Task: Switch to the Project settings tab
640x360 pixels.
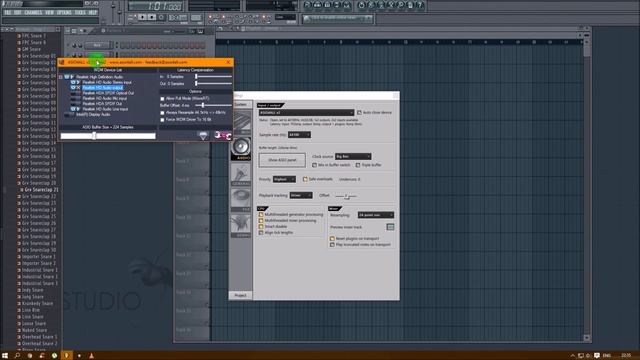Action: pyautogui.click(x=240, y=295)
